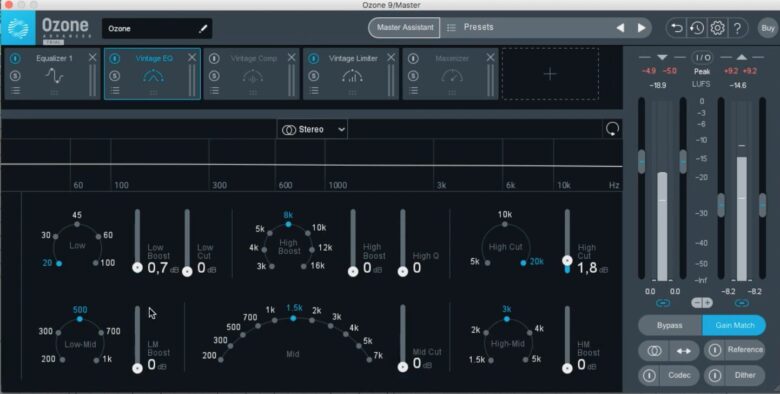
Task: Go to the next preset arrow
Action: click(x=642, y=28)
